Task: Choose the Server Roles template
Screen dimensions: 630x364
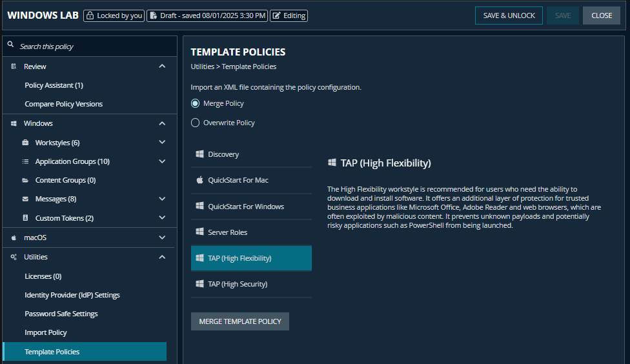Action: point(252,232)
